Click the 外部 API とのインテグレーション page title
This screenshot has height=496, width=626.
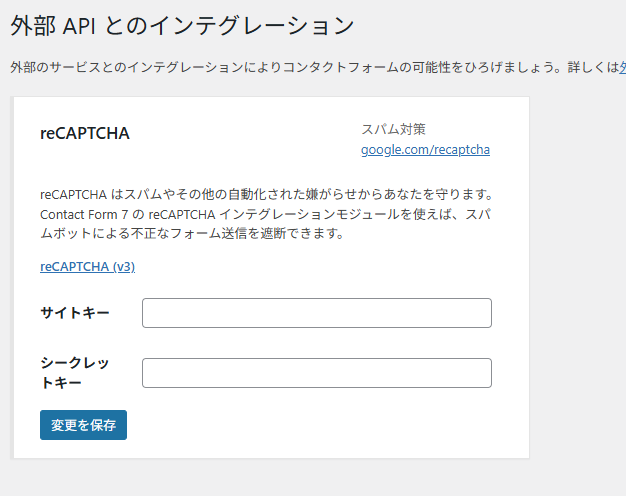click(182, 23)
